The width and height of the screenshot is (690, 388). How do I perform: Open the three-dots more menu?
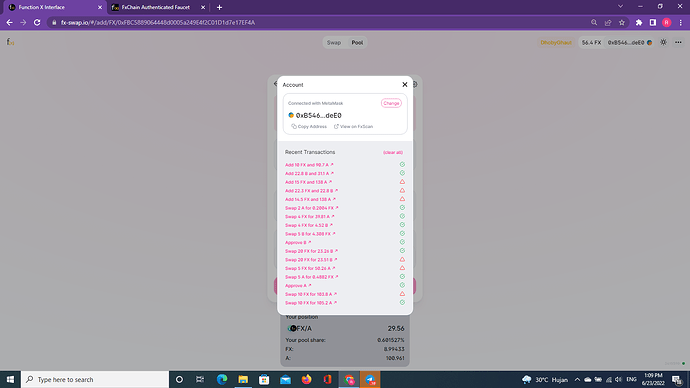678,43
